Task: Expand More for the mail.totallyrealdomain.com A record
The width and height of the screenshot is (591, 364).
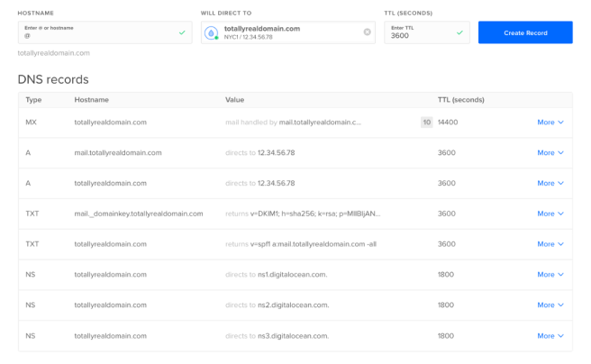Action: (x=550, y=153)
